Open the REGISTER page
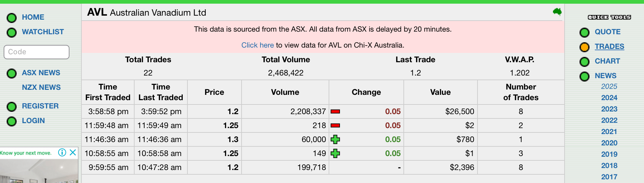The image size is (644, 183). (40, 106)
